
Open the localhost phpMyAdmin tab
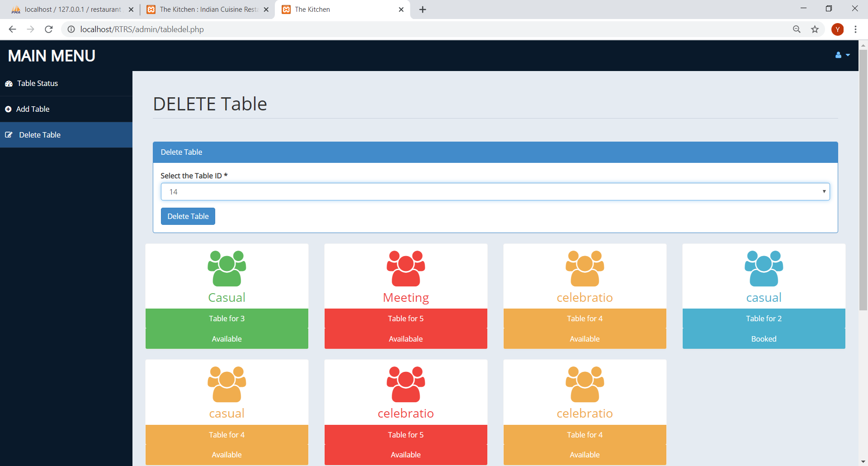(68, 9)
